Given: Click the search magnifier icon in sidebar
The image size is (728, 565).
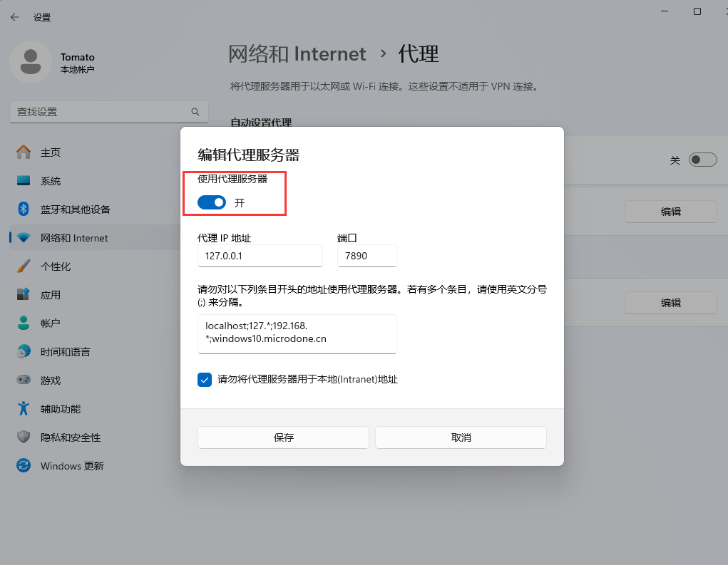Looking at the screenshot, I should click(x=195, y=112).
